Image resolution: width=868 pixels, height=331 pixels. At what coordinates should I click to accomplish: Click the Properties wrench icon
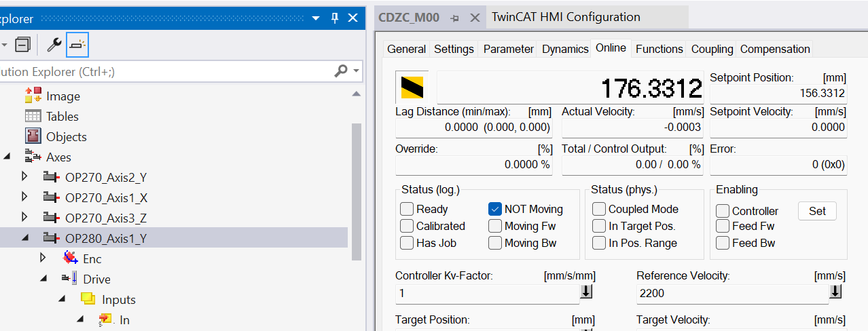pyautogui.click(x=54, y=45)
